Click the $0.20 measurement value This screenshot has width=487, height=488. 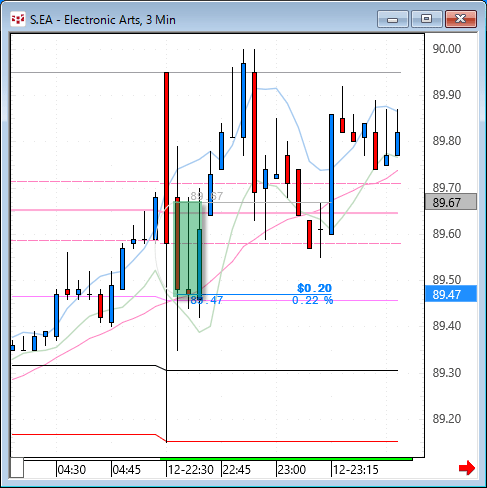(x=314, y=288)
